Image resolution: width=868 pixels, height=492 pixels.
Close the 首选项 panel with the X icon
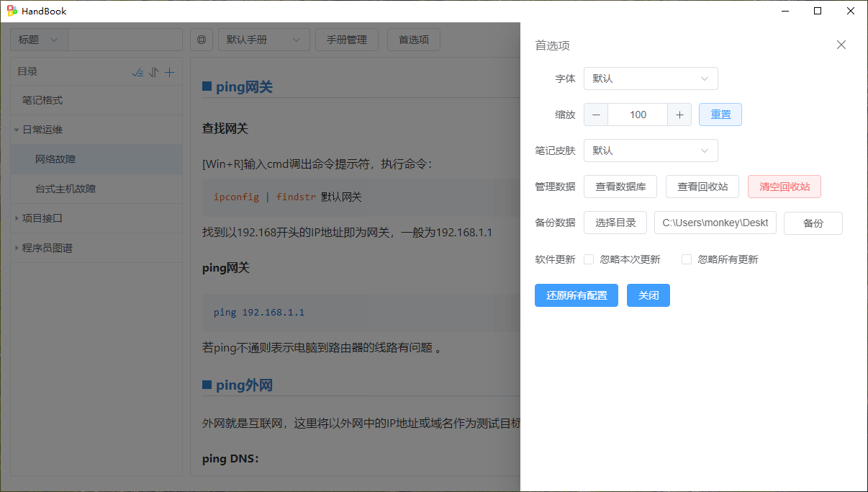841,45
